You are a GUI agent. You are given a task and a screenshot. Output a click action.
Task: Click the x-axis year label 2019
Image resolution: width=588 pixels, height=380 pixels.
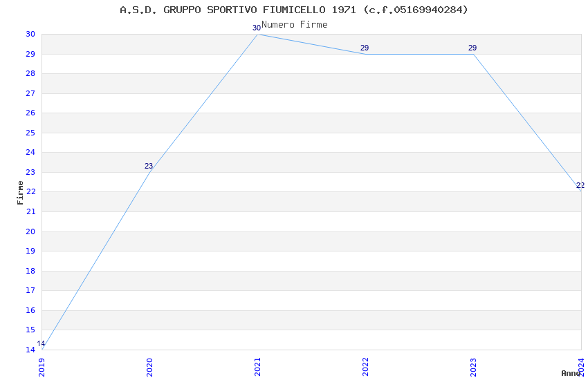point(42,368)
